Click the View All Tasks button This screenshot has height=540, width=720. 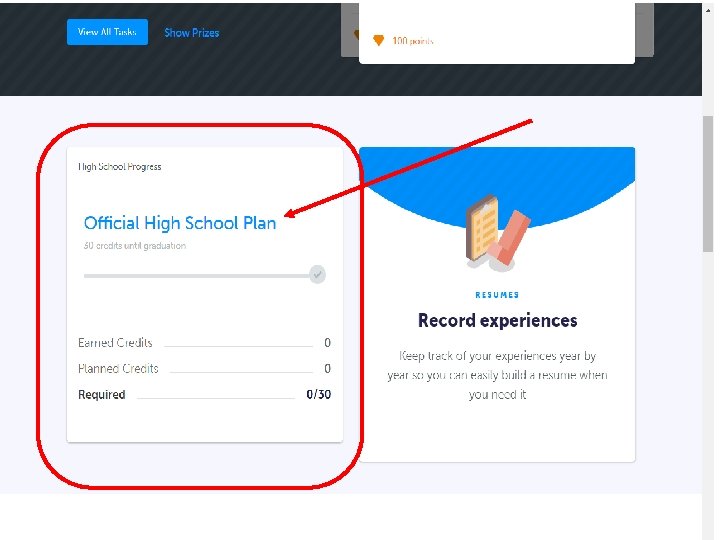click(107, 32)
